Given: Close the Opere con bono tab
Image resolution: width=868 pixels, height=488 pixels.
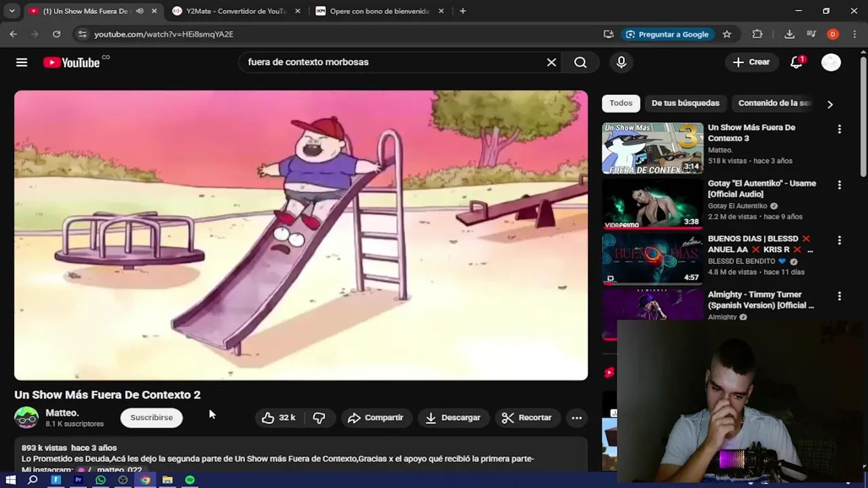Looking at the screenshot, I should coord(441,11).
